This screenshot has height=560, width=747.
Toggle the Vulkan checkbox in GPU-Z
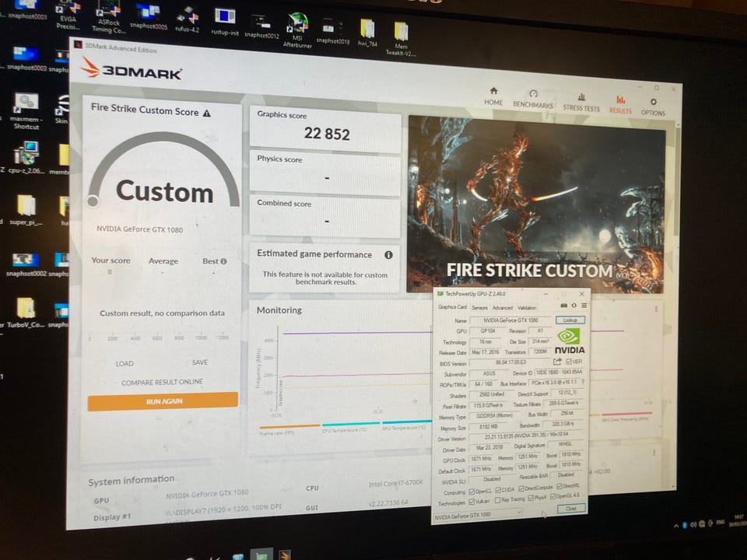coord(472,502)
